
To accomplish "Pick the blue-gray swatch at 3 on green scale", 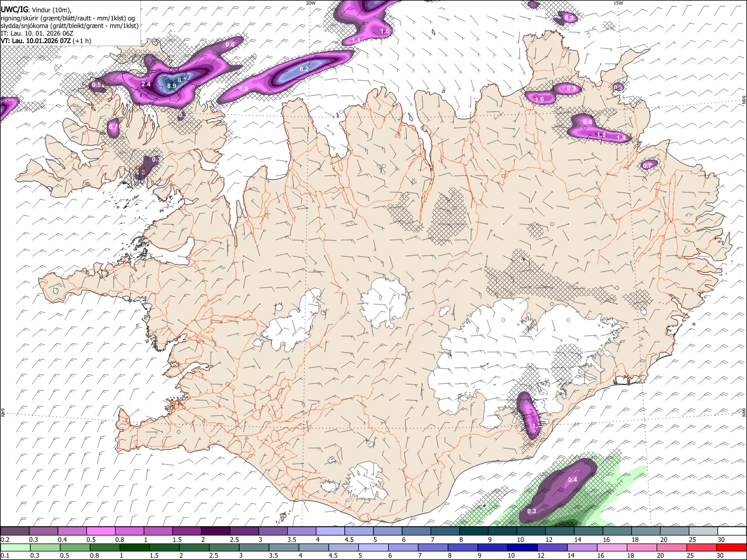I will [x=254, y=547].
